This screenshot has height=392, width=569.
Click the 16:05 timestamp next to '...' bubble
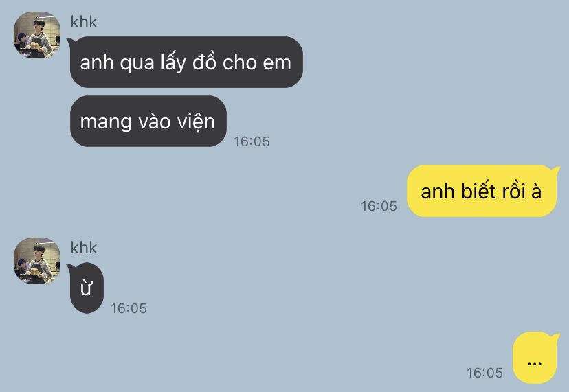(484, 373)
